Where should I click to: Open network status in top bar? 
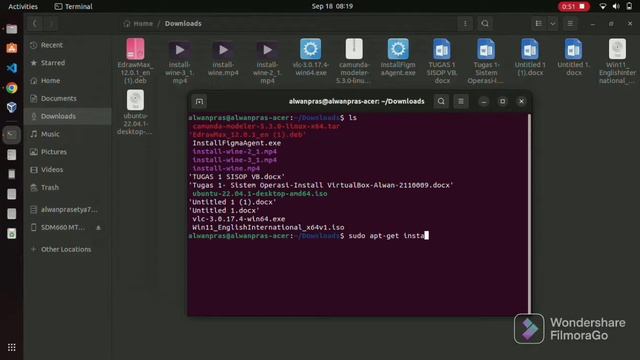click(602, 7)
